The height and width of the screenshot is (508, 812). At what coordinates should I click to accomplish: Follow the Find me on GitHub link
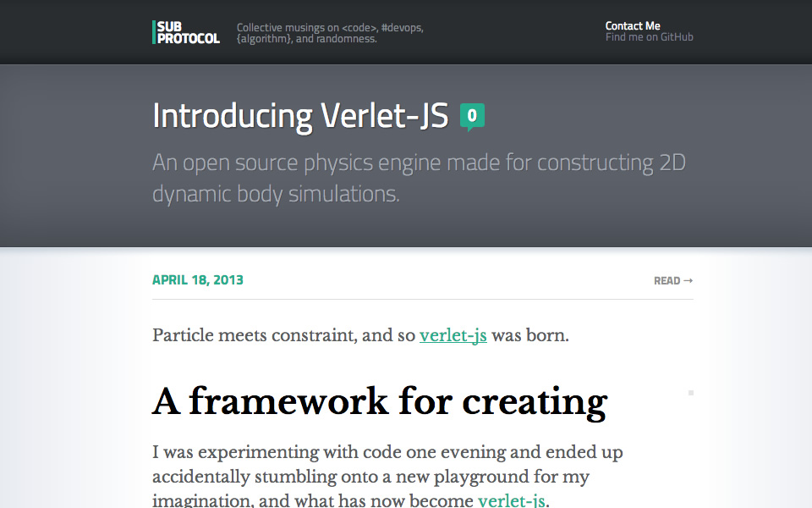point(650,37)
